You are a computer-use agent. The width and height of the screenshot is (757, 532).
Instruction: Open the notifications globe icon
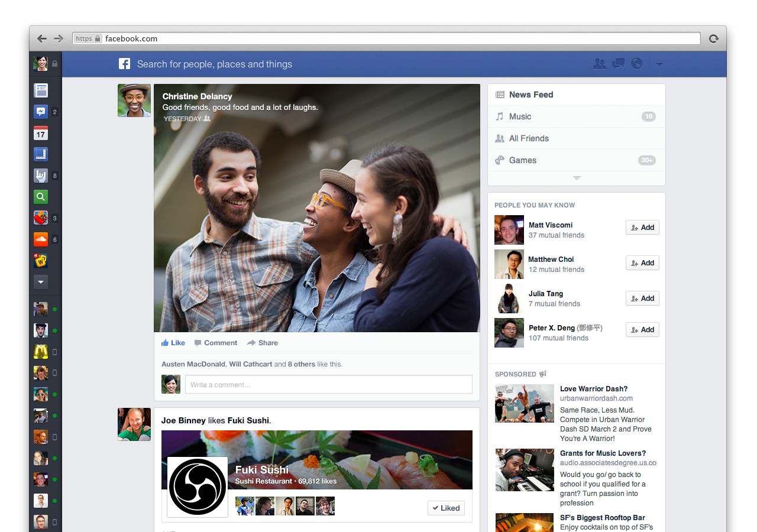[x=637, y=64]
